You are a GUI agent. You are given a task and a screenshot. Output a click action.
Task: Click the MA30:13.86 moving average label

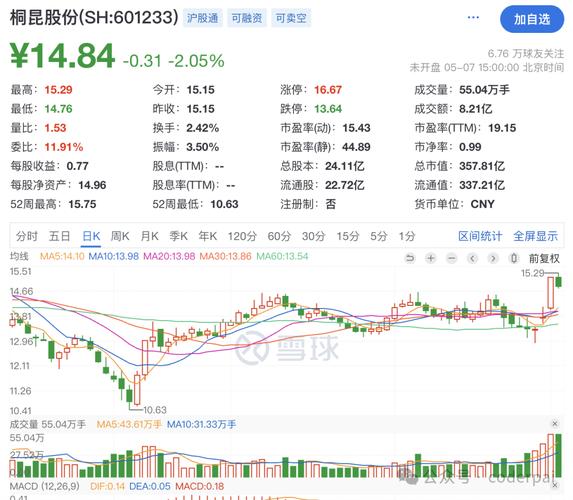click(225, 256)
